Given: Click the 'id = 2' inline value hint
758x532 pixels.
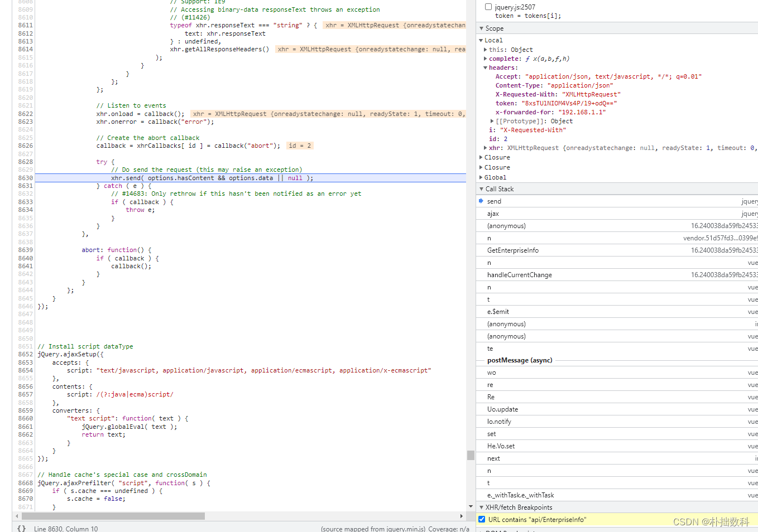Looking at the screenshot, I should [x=300, y=146].
